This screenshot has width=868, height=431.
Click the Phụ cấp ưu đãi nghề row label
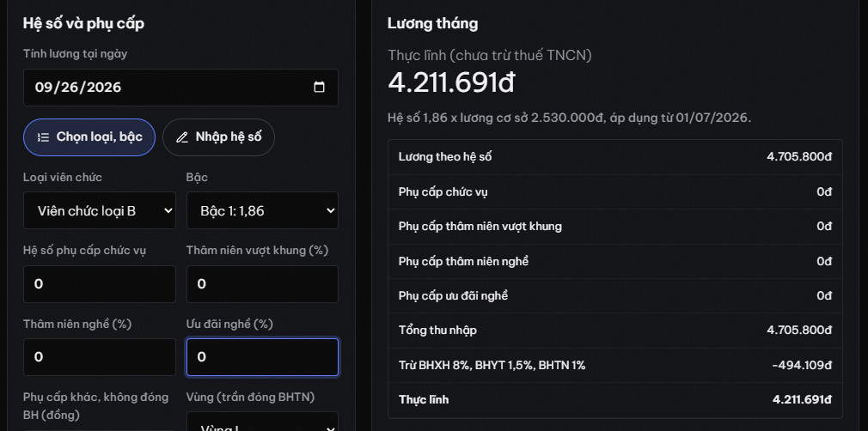(453, 296)
